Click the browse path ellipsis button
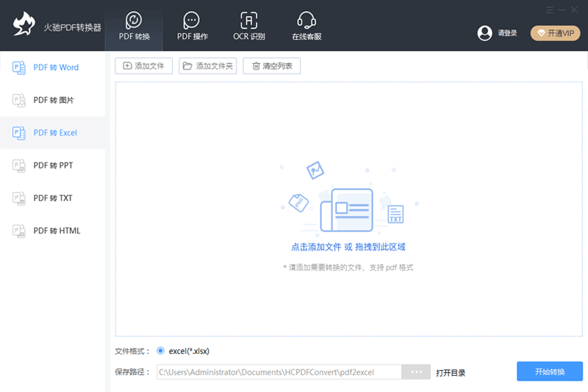Viewport: 588px width, 392px height. 416,372
